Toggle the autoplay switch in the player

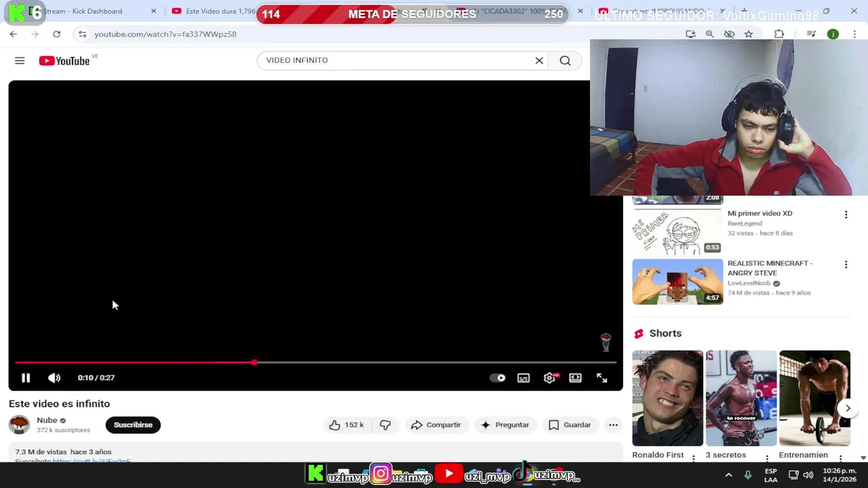(498, 378)
